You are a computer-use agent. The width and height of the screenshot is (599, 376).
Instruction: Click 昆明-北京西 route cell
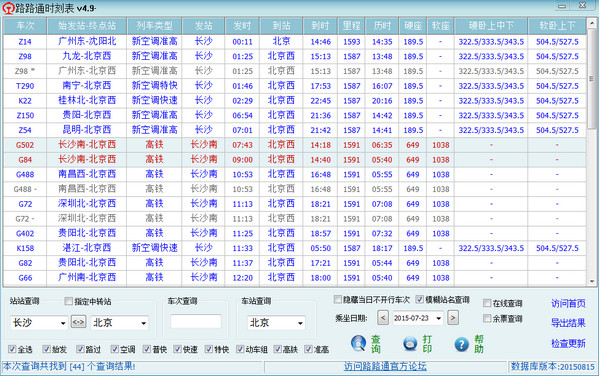tap(87, 130)
